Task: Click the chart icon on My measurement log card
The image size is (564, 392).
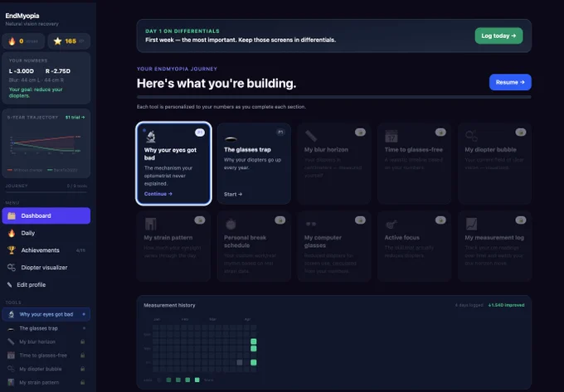Action: 471,225
